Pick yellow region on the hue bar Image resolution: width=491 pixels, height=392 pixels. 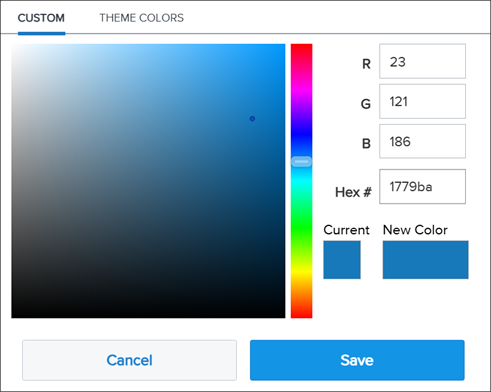[x=302, y=273]
